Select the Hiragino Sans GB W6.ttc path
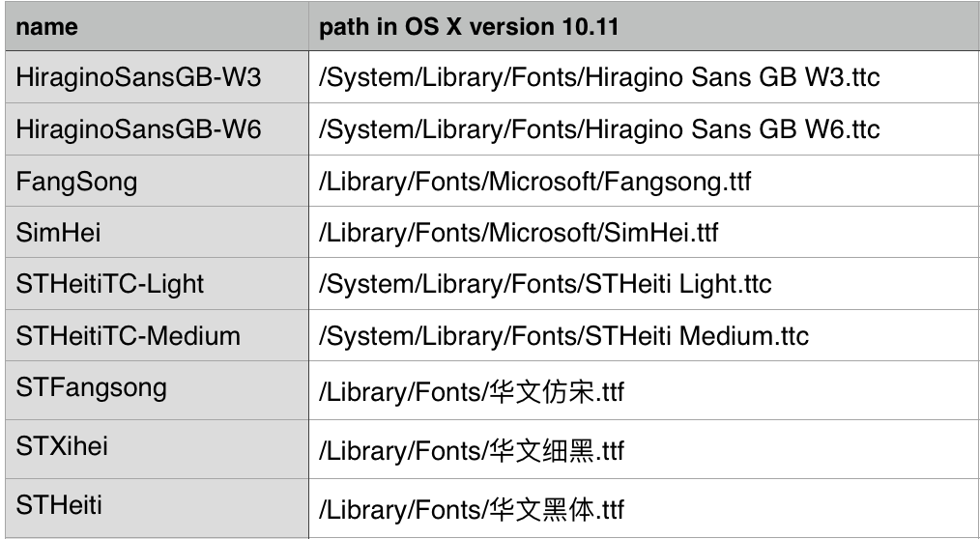 [599, 128]
